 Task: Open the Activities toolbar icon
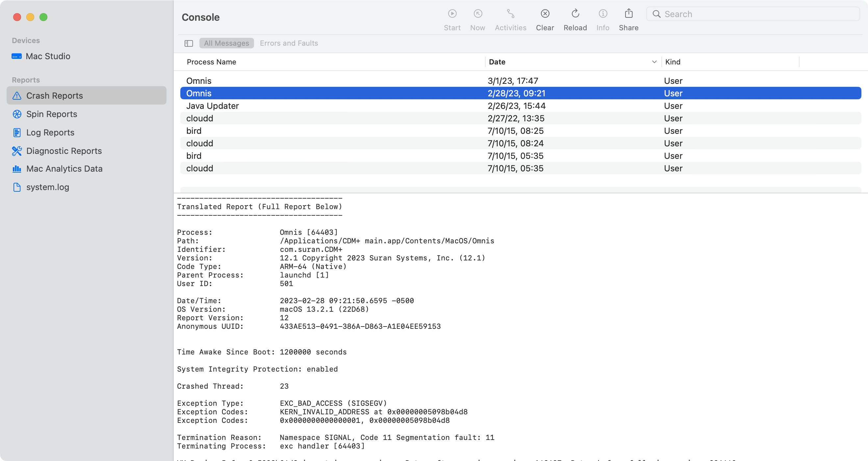[x=510, y=14]
